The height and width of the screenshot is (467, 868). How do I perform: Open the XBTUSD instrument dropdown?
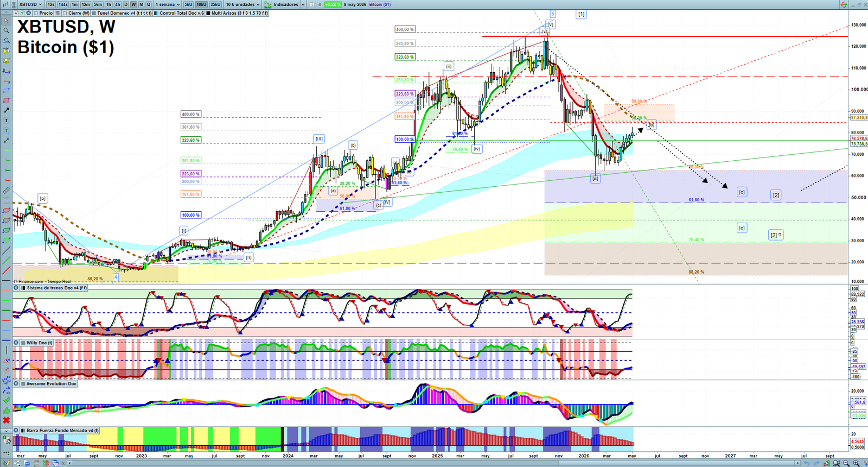pos(29,4)
